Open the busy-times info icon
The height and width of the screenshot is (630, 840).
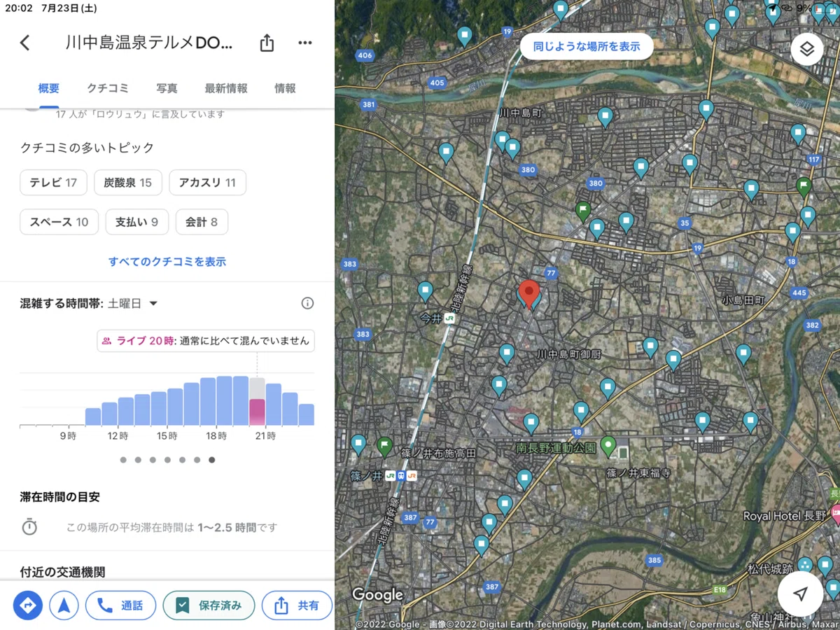point(307,303)
